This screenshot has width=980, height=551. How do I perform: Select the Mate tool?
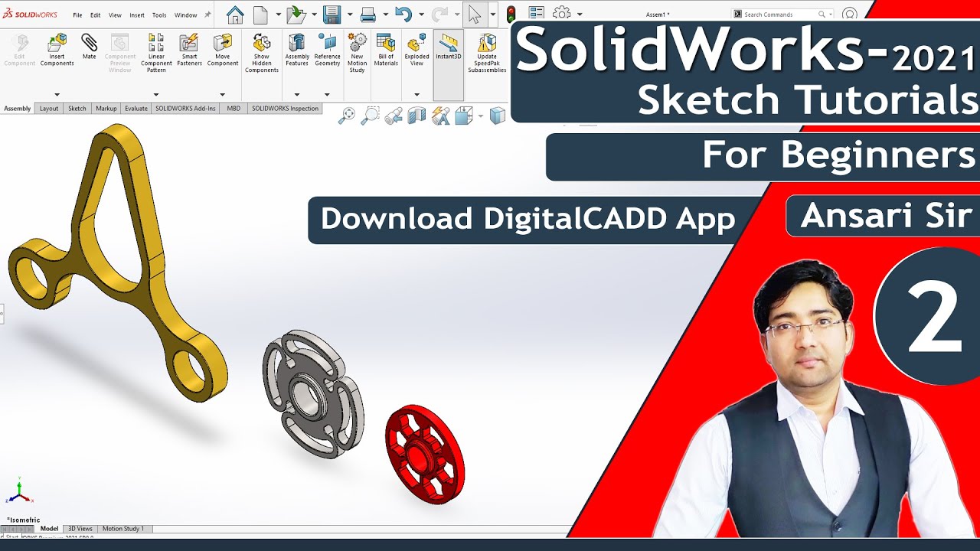[90, 46]
